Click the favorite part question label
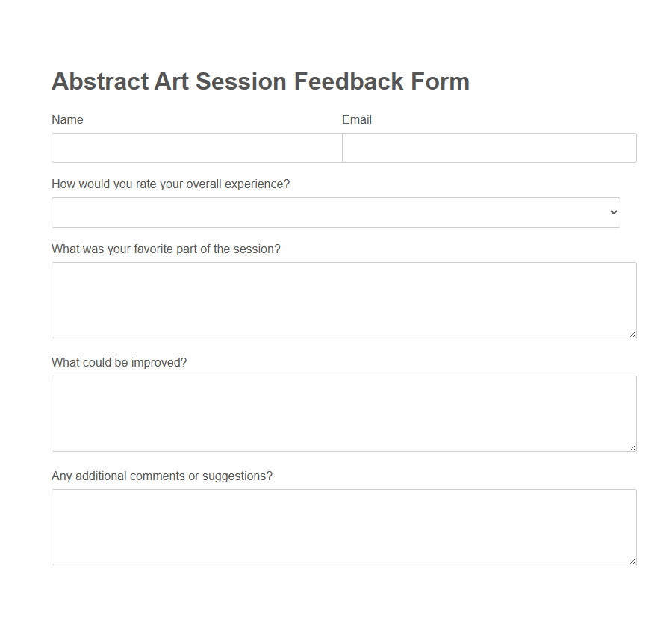 point(166,249)
